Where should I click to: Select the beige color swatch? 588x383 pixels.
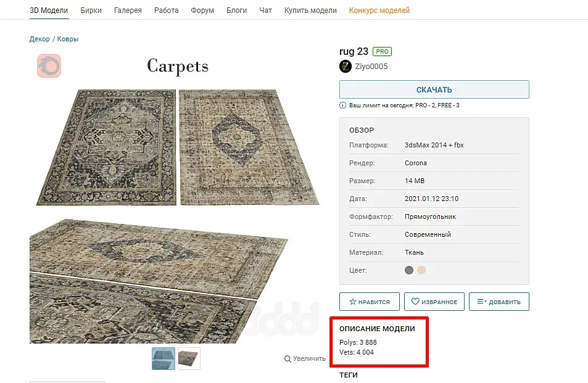pyautogui.click(x=421, y=270)
